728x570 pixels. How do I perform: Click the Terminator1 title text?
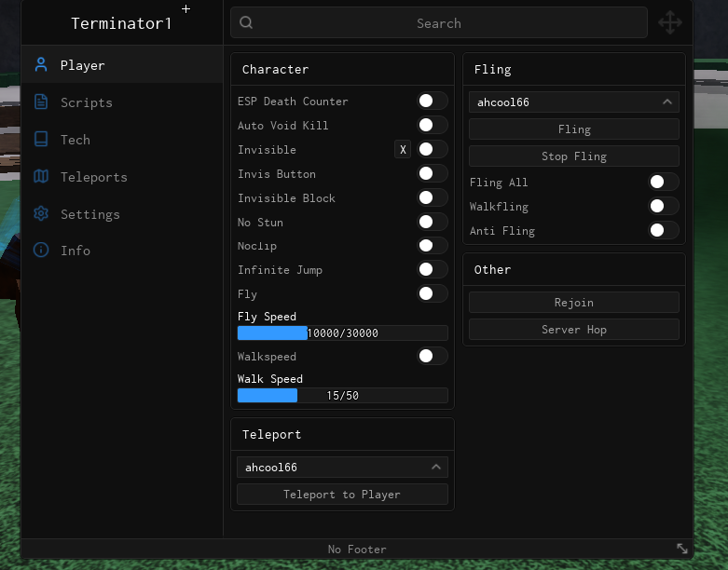(x=121, y=23)
